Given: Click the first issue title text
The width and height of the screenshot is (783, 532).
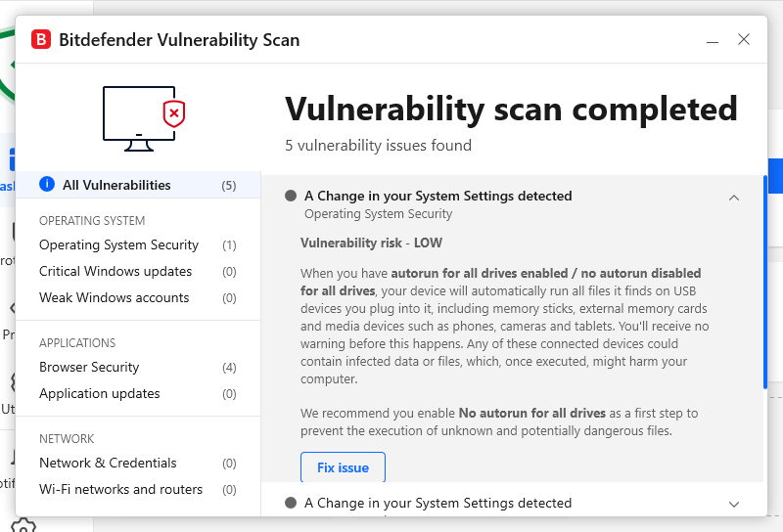Looking at the screenshot, I should point(438,196).
